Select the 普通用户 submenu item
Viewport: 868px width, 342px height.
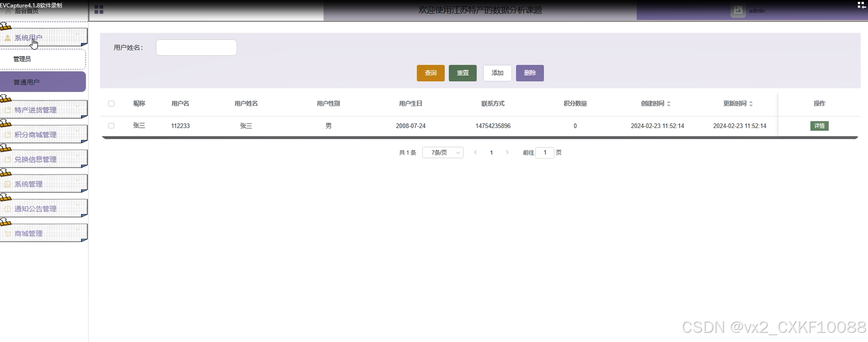tap(43, 82)
